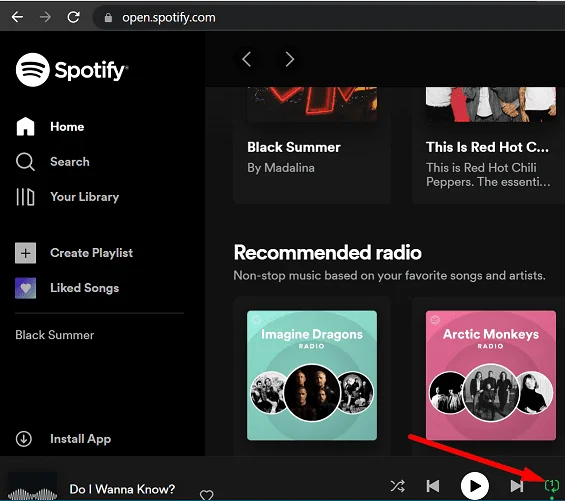Skip to the next track
565x501 pixels.
point(517,486)
